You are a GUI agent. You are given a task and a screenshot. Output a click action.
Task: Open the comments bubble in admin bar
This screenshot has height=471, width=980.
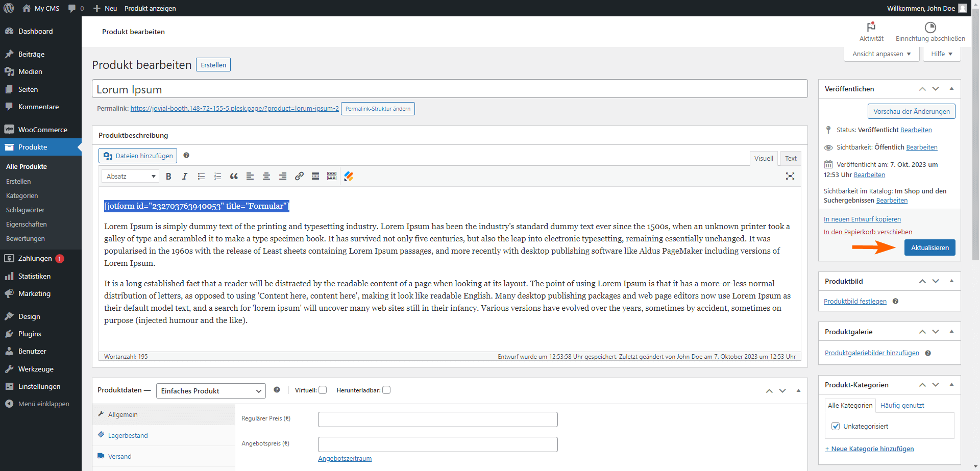click(x=76, y=8)
